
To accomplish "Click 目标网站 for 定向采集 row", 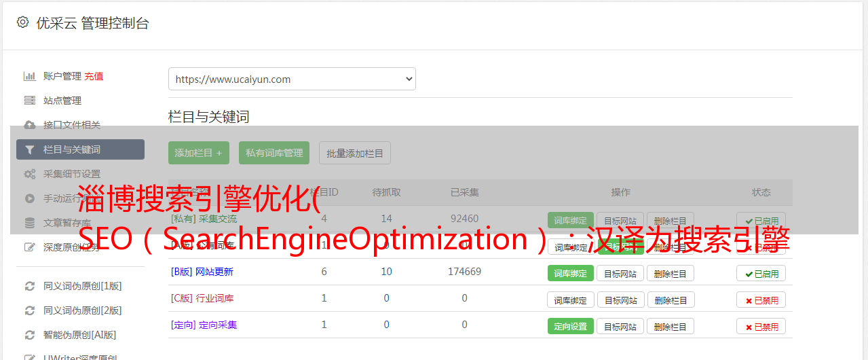I will point(620,326).
